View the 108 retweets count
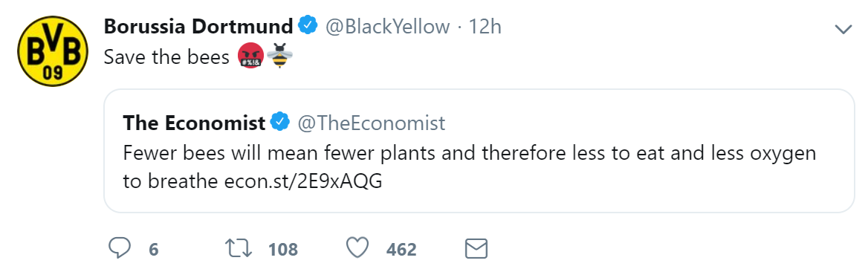Viewport: 868px width, 272px height. point(283,249)
